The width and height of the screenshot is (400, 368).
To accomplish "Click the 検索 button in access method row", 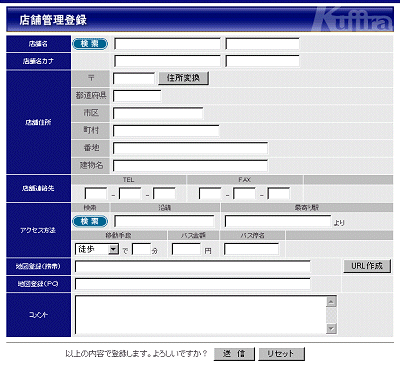I will click(x=90, y=221).
